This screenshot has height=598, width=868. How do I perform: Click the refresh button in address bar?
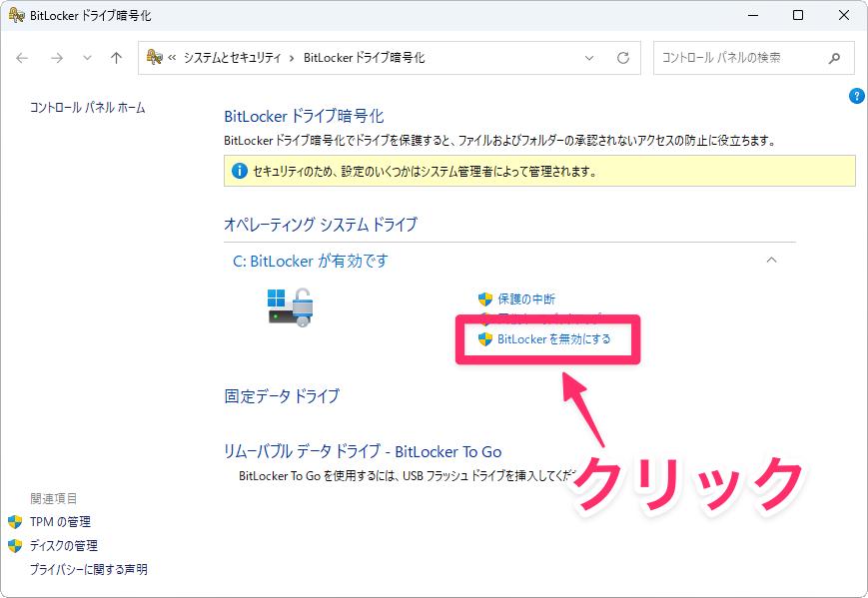click(x=623, y=58)
